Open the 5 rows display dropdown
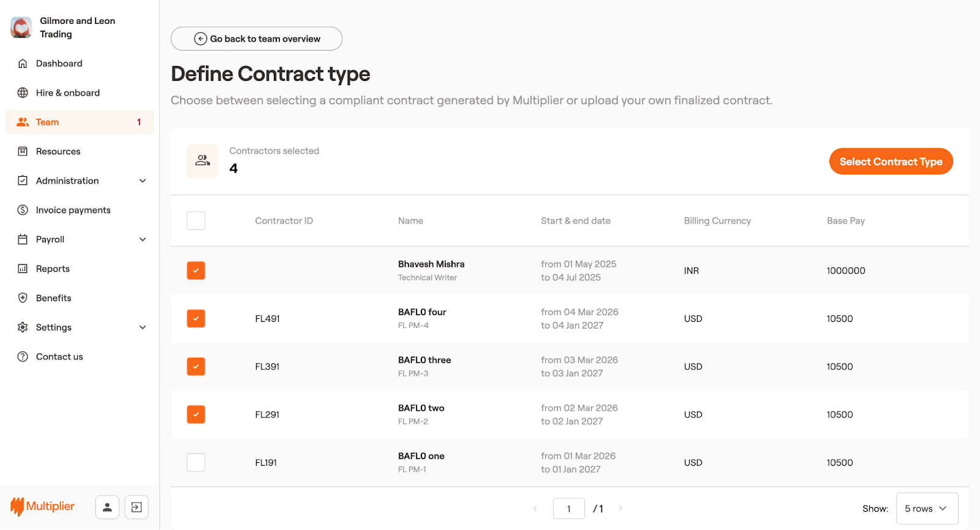This screenshot has height=530, width=980. [x=927, y=509]
